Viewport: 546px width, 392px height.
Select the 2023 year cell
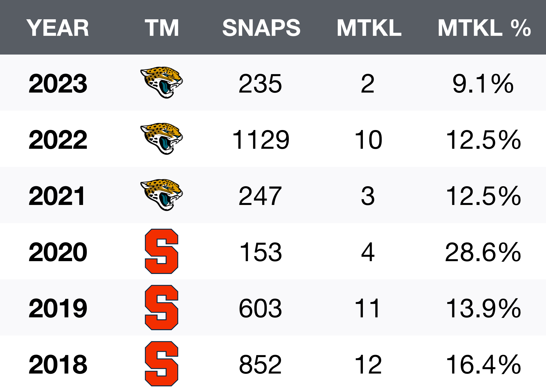tap(58, 84)
